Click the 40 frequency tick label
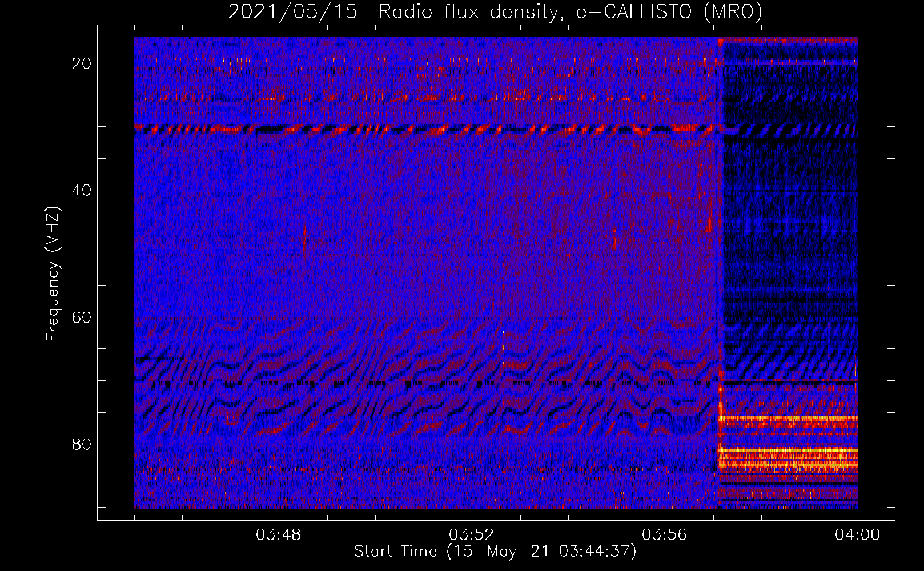 pos(82,190)
